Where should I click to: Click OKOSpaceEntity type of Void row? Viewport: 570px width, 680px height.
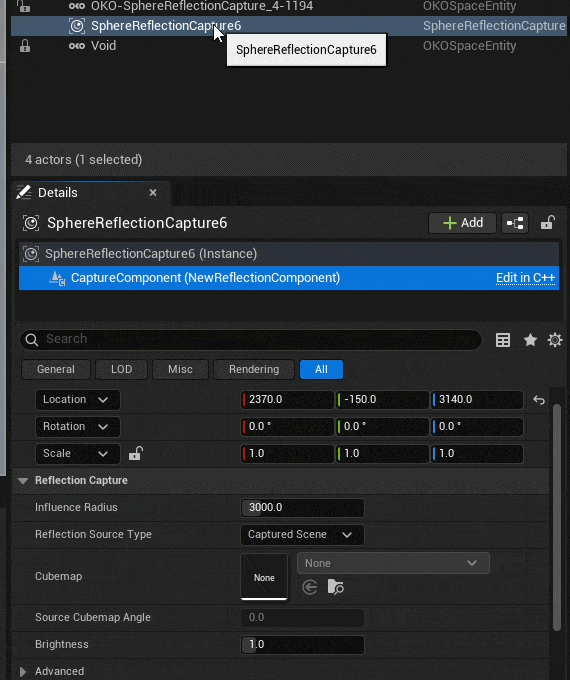tap(469, 46)
